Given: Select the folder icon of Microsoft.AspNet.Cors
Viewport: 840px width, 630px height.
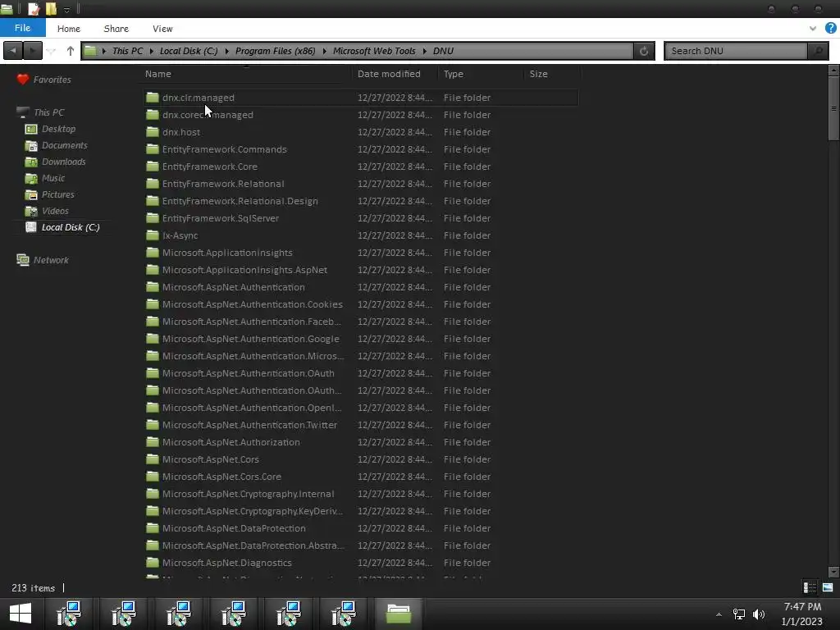Looking at the screenshot, I should coord(153,459).
